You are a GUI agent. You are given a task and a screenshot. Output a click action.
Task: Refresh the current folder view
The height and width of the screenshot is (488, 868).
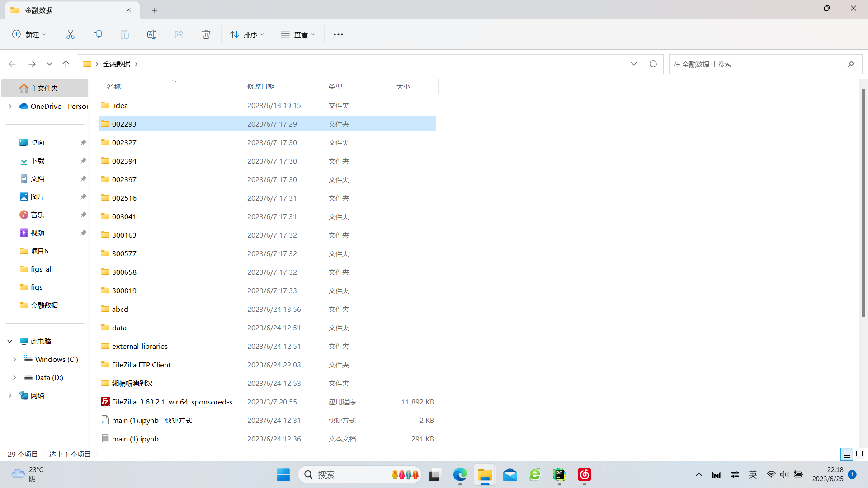click(653, 64)
